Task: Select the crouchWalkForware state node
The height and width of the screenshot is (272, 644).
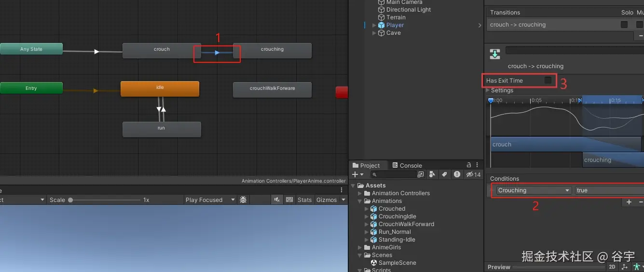Action: 272,89
